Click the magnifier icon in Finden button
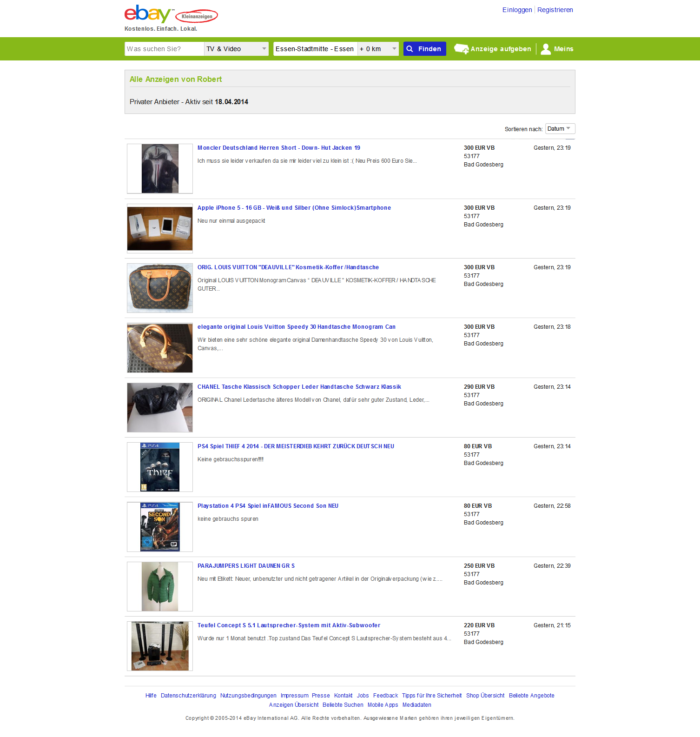 409,49
